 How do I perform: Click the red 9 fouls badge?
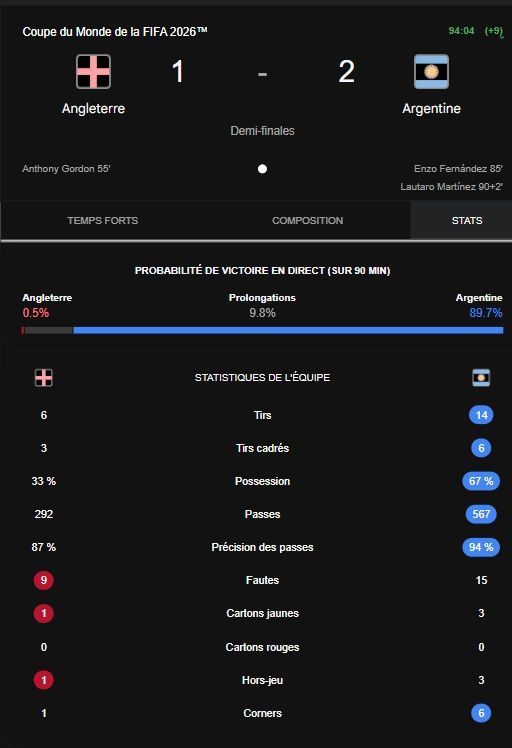pyautogui.click(x=43, y=580)
